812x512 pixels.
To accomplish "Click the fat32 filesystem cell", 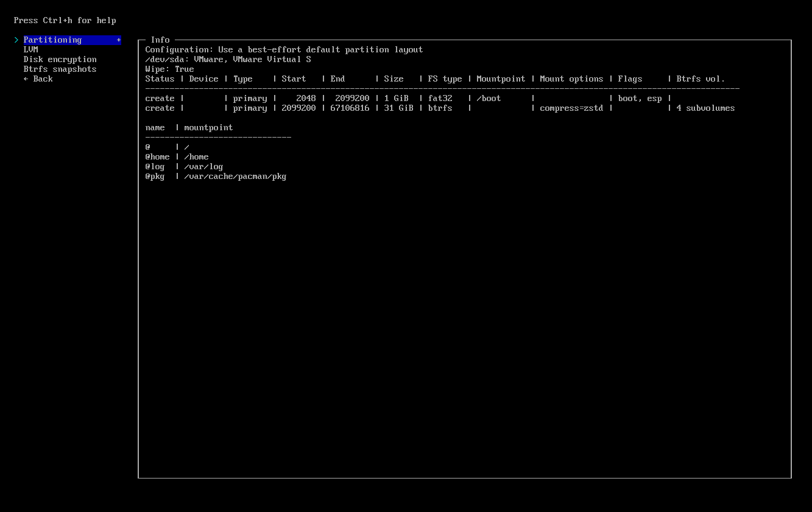I will click(440, 98).
